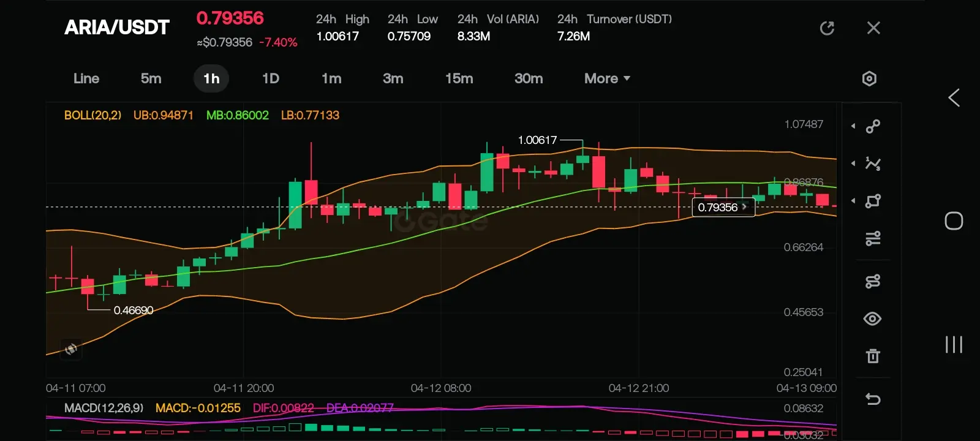Tap the 04-11 20:00 time axis label

tap(244, 388)
